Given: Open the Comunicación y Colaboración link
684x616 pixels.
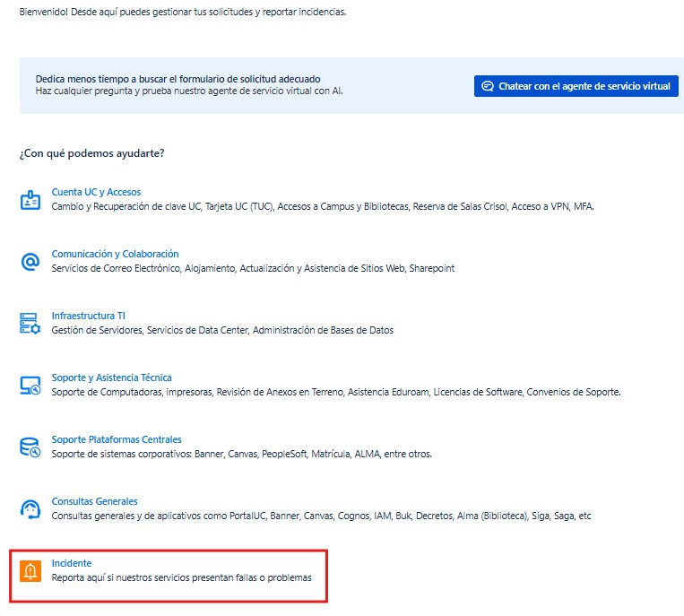Looking at the screenshot, I should pos(115,254).
